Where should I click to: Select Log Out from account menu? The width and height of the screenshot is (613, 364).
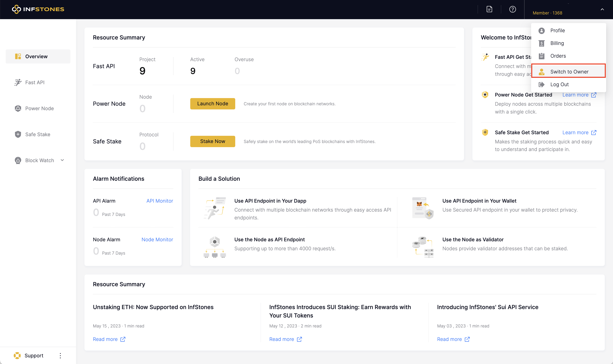(559, 84)
